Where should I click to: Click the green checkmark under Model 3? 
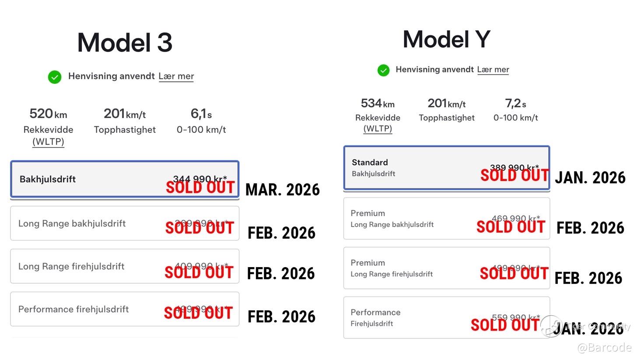coord(55,77)
